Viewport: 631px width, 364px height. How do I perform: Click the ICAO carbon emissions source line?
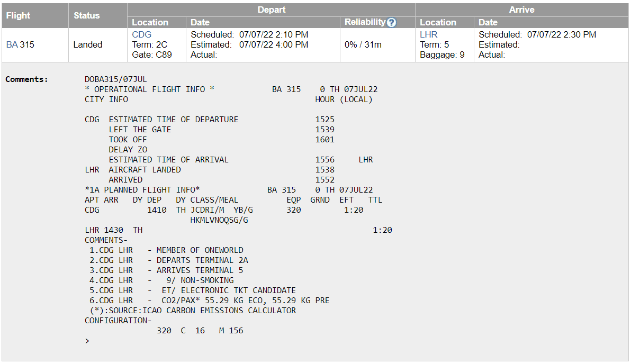pos(193,311)
